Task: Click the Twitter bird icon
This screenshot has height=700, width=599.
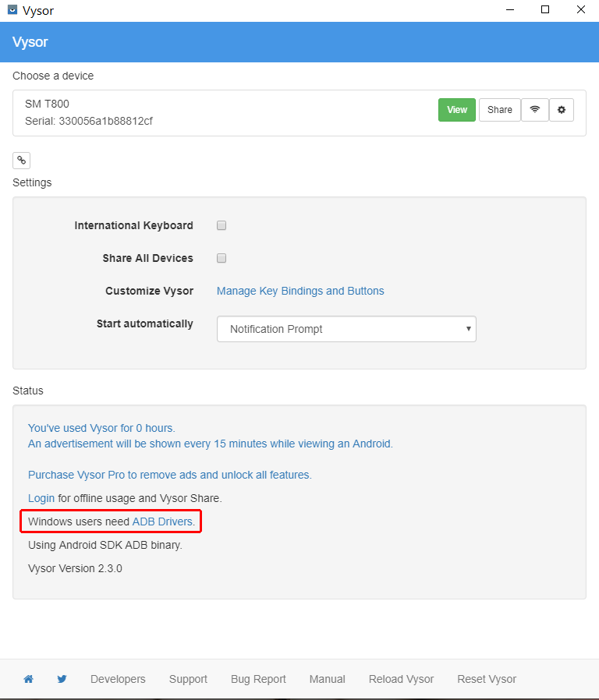Action: tap(62, 679)
